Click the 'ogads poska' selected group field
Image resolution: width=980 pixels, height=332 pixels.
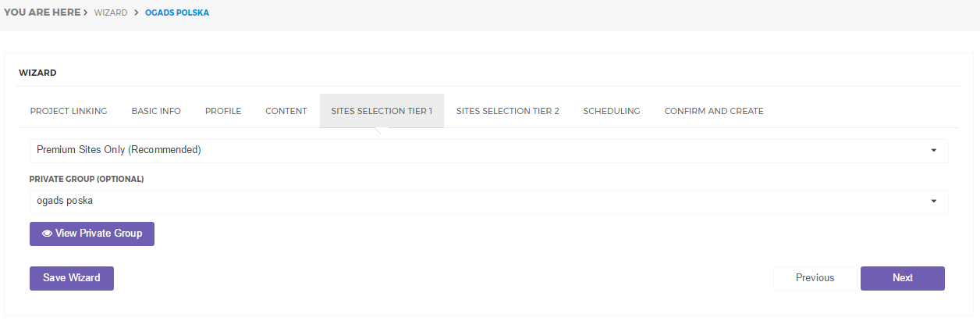468,202
